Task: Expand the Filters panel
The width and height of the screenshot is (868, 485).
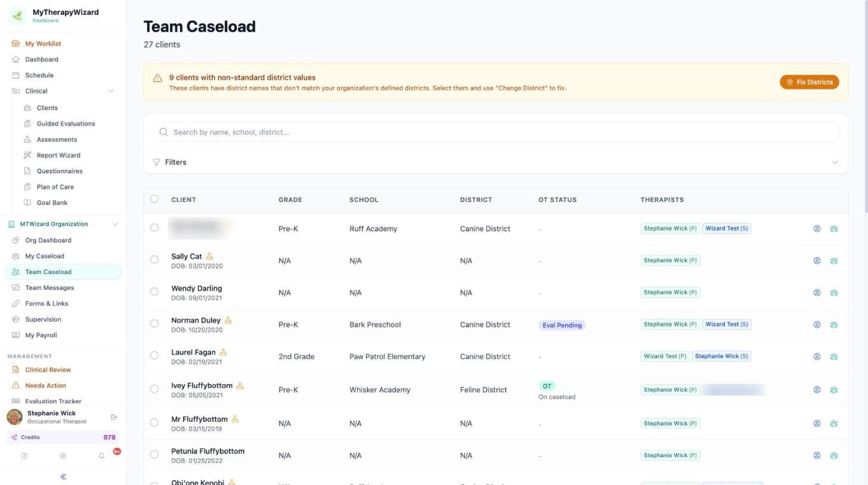Action: pyautogui.click(x=495, y=162)
